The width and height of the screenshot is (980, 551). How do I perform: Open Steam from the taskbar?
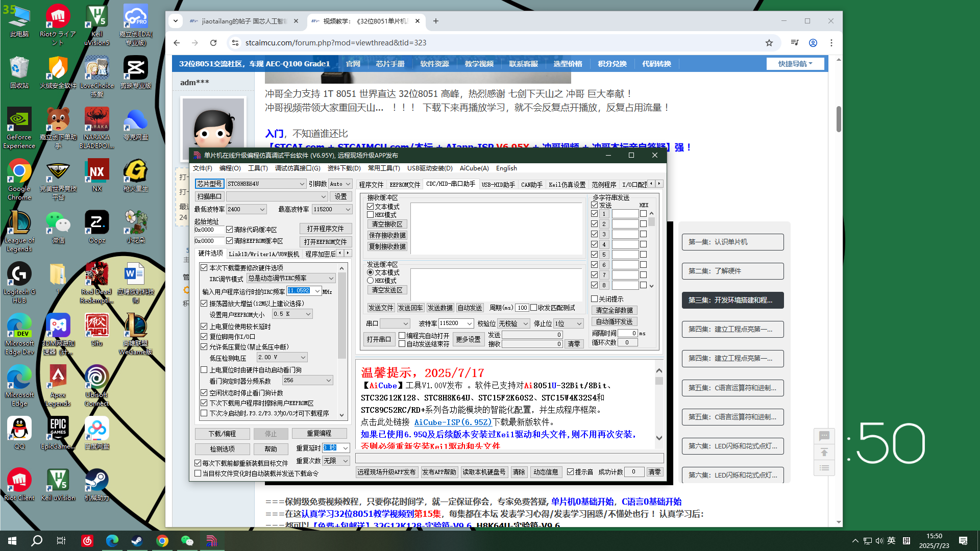click(x=137, y=541)
